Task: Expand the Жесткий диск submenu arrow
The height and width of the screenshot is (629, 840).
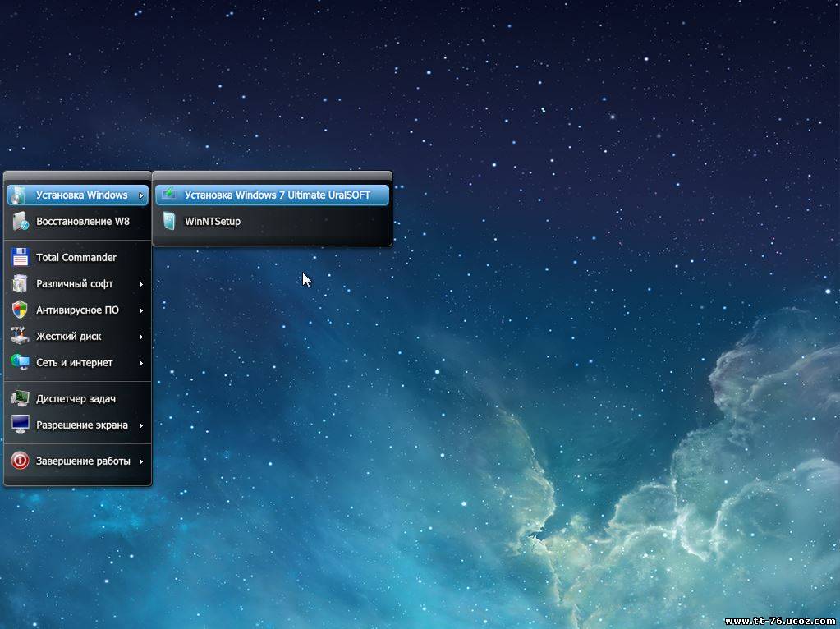Action: (x=141, y=337)
